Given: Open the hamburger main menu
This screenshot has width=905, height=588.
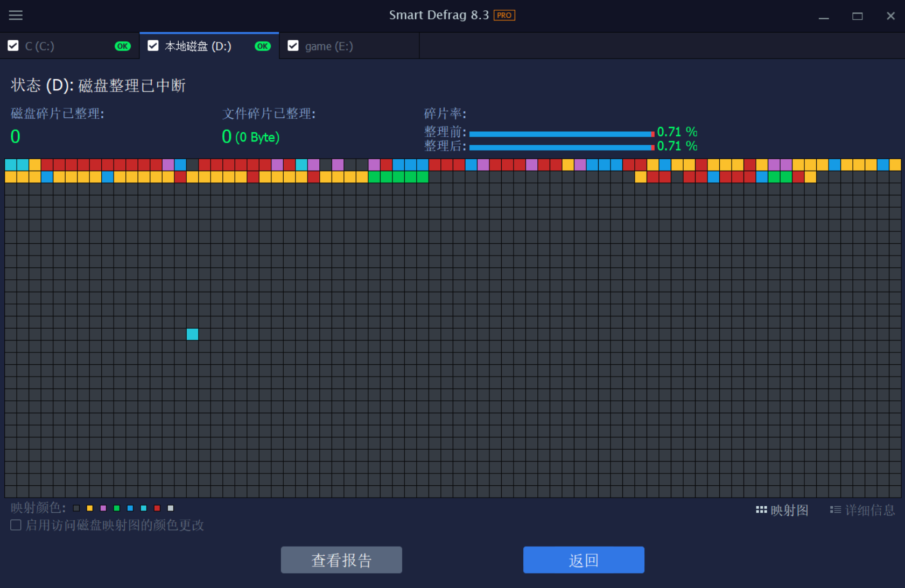Looking at the screenshot, I should (16, 15).
